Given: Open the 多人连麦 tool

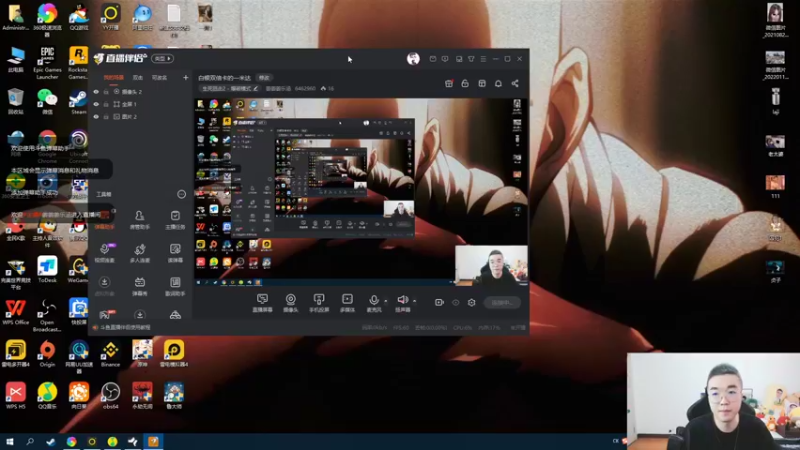Looking at the screenshot, I should click(139, 253).
